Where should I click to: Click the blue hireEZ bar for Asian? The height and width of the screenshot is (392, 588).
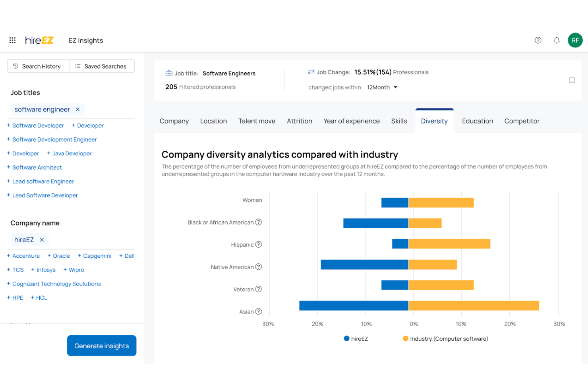point(354,305)
